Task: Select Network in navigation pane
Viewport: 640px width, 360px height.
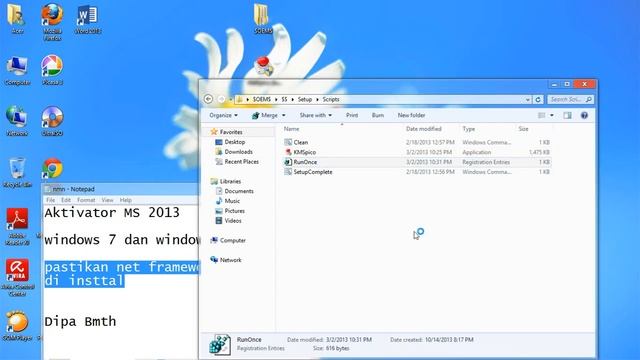Action: 230,260
